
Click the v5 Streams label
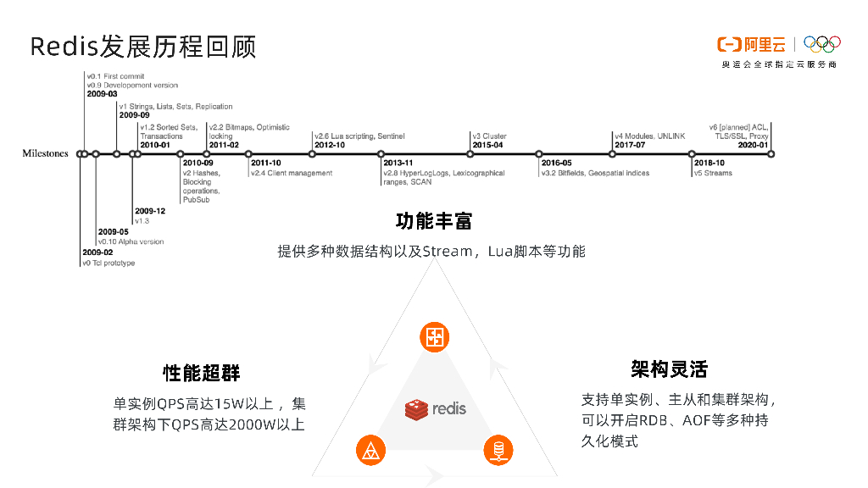[x=713, y=173]
